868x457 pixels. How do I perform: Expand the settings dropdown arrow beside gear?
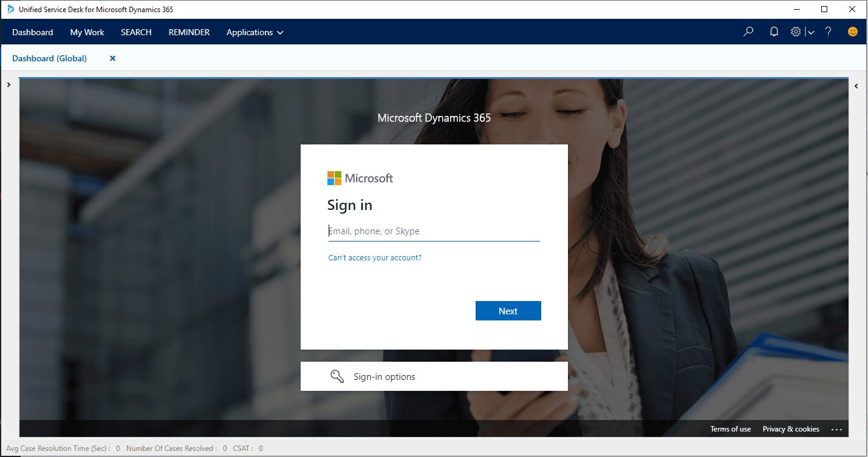[810, 33]
